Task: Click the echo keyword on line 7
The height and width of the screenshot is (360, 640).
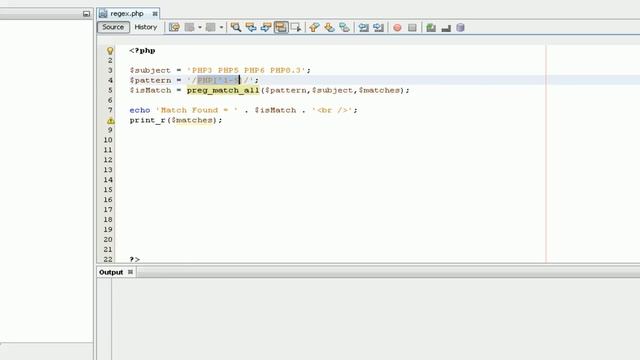Action: pyautogui.click(x=140, y=110)
